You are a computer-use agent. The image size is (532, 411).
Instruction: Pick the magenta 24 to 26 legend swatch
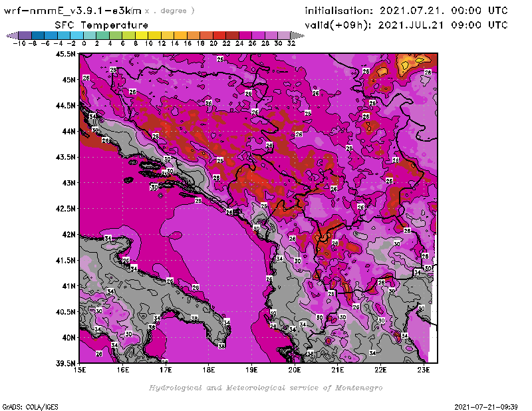point(245,35)
